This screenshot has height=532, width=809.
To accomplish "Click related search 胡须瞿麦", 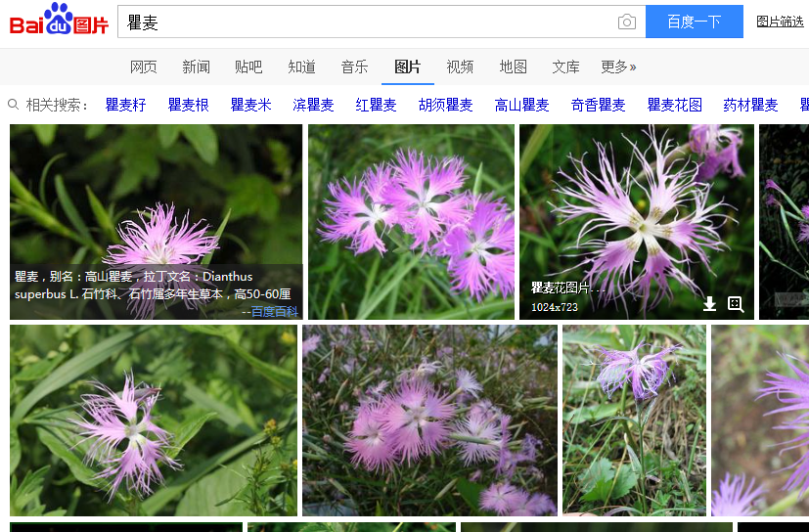I will [x=446, y=105].
